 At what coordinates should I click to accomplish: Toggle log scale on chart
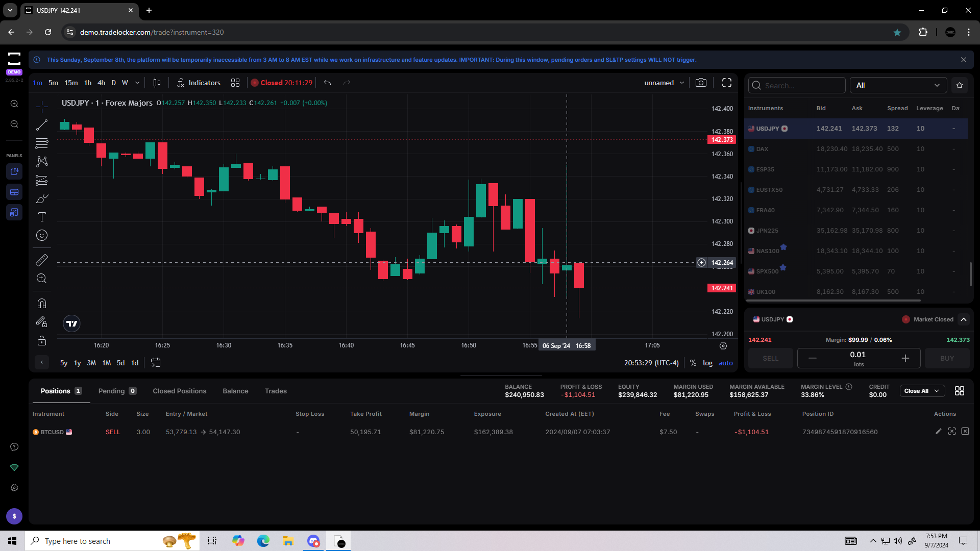click(707, 363)
